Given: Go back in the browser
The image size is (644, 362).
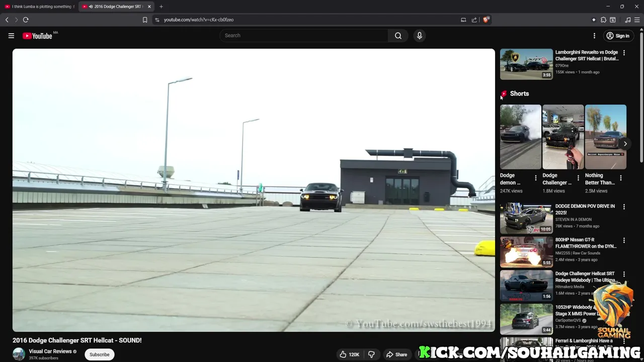Looking at the screenshot, I should (7, 20).
